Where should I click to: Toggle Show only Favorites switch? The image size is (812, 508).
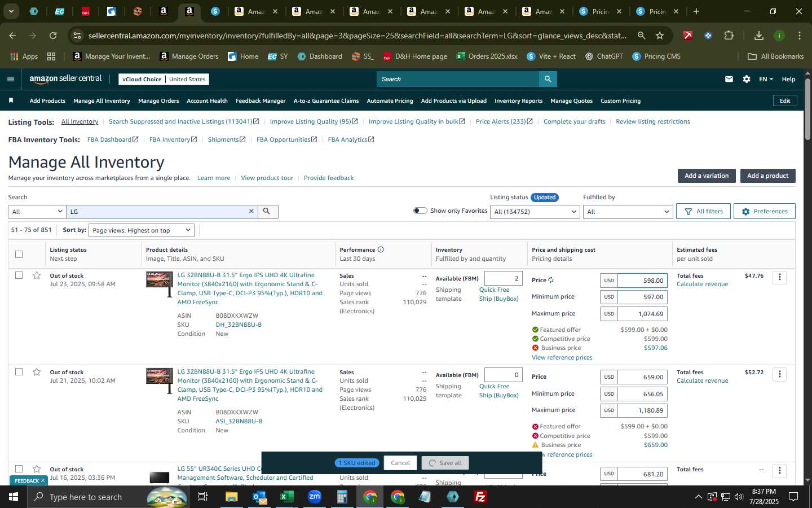click(x=420, y=211)
